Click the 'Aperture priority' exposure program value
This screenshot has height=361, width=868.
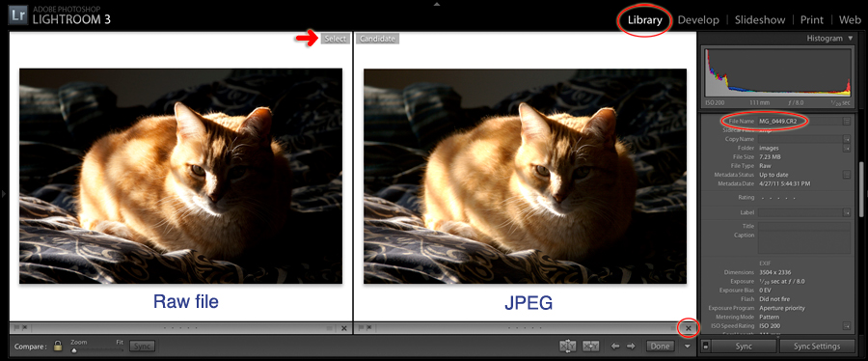click(x=782, y=308)
